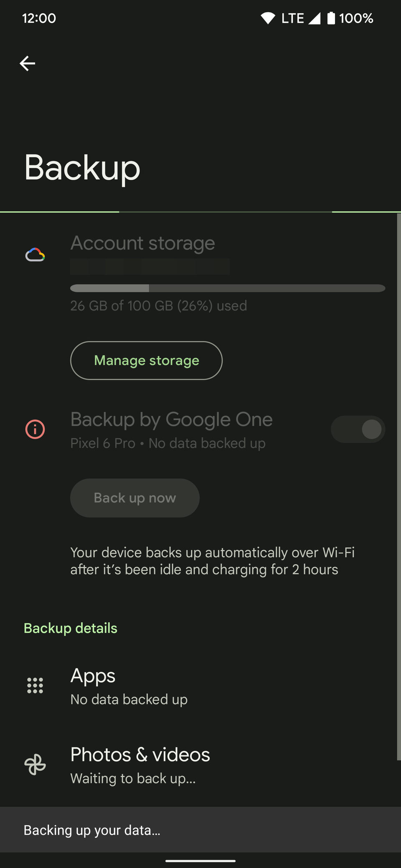
Task: Select the red info icon beside Backup
Action: tap(35, 429)
